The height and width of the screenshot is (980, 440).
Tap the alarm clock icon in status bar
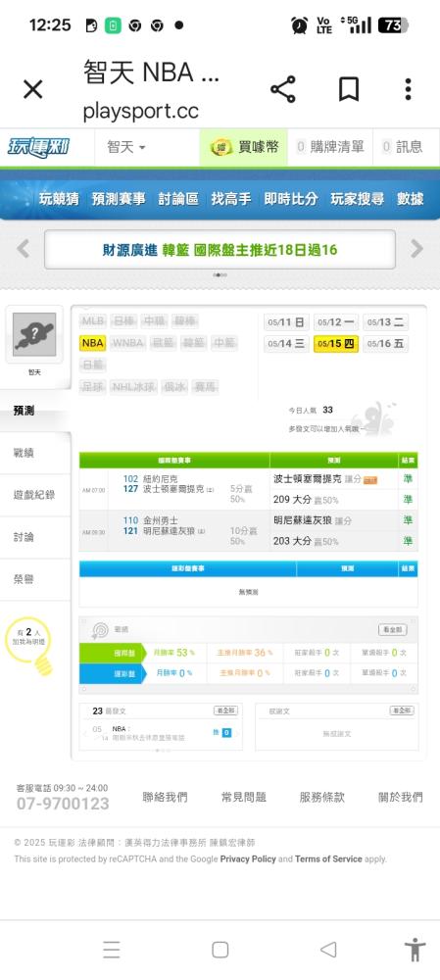(299, 25)
